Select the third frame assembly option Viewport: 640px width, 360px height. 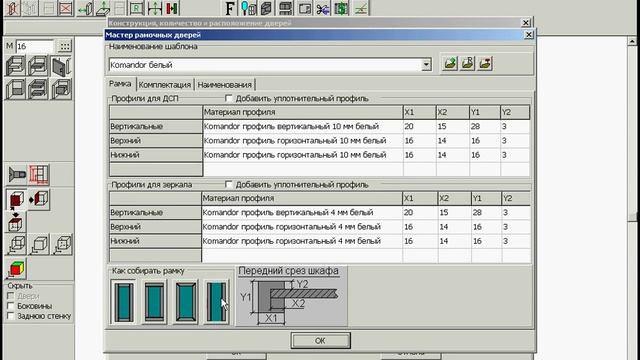coord(185,302)
